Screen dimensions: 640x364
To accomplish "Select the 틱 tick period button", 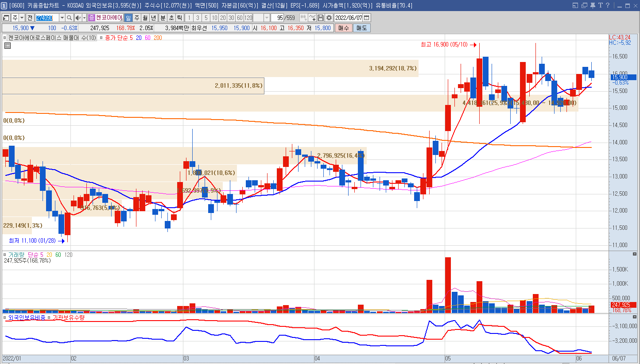I will (179, 18).
